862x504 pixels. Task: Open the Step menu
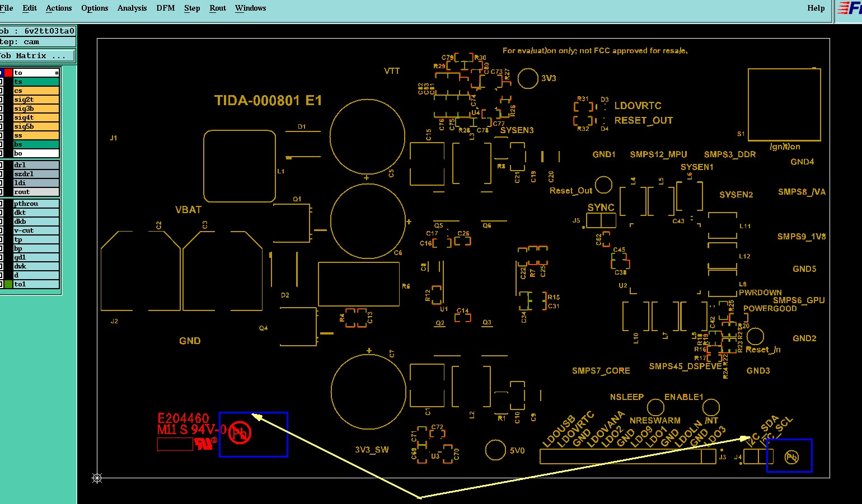click(x=192, y=8)
